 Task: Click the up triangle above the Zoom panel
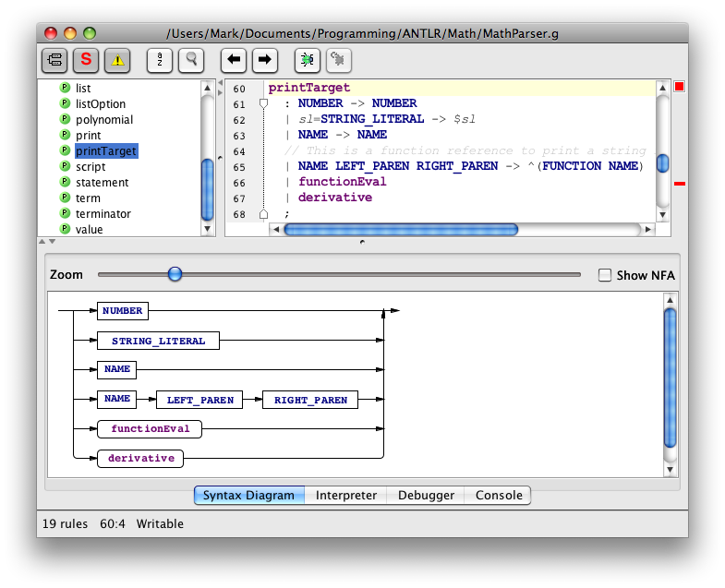(x=42, y=241)
